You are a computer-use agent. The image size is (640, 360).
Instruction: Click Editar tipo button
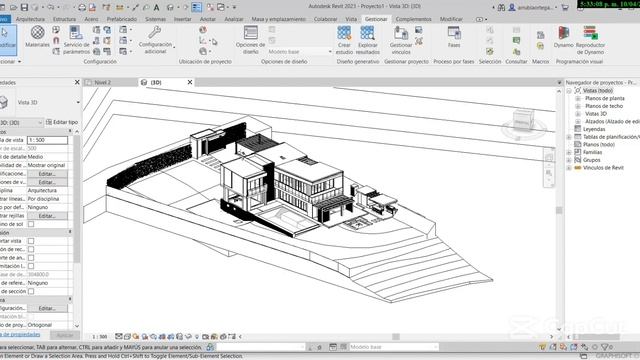62,122
